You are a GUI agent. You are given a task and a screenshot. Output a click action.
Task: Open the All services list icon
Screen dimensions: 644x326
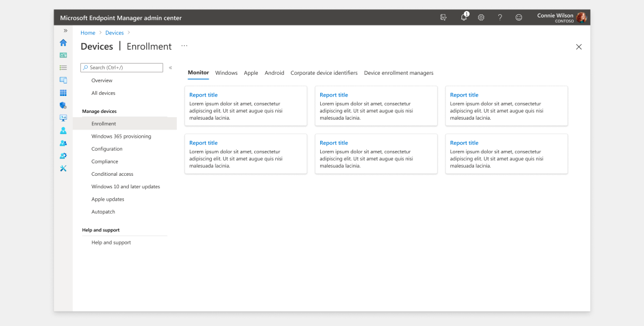click(63, 67)
